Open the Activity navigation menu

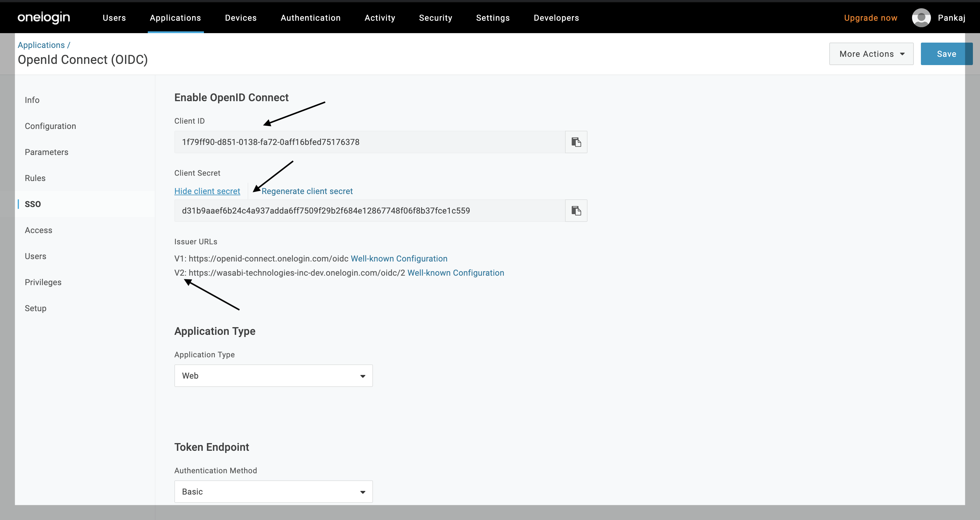tap(380, 18)
